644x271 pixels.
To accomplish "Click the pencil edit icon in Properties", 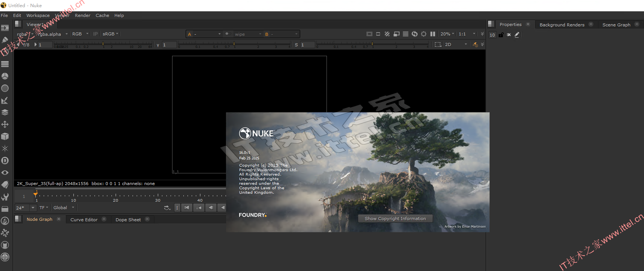I will [x=517, y=35].
